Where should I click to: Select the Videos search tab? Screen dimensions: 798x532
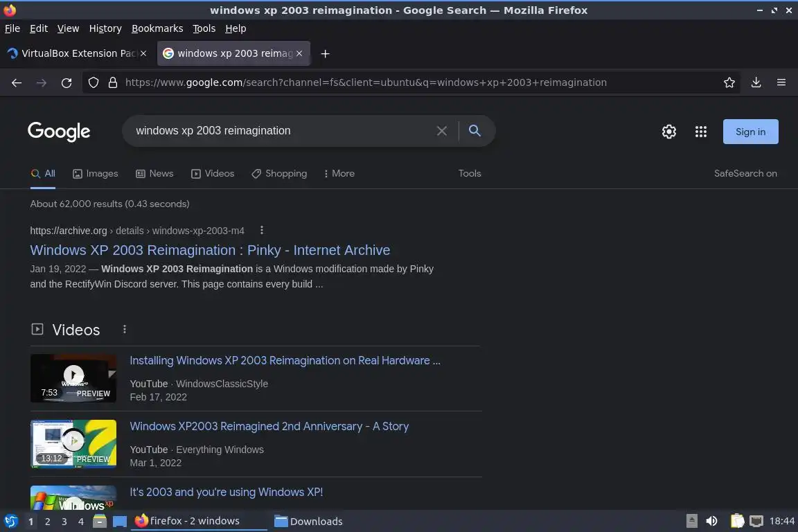[213, 174]
